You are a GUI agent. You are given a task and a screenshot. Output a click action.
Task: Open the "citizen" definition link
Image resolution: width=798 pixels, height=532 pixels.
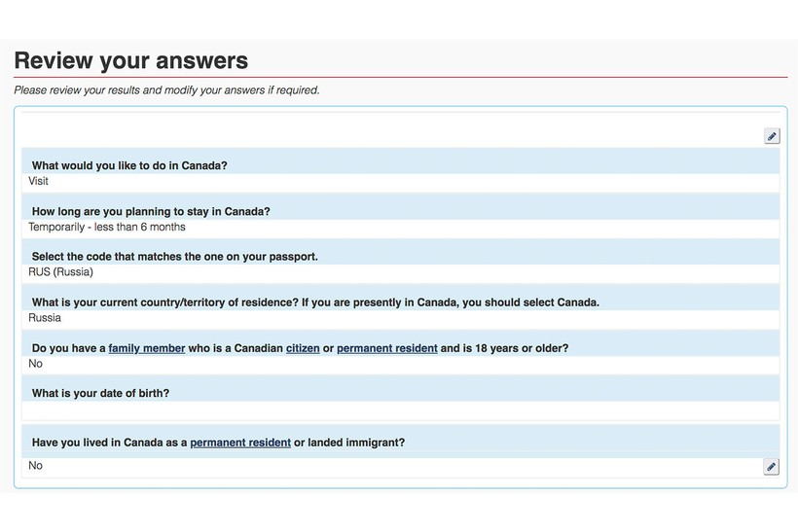(x=303, y=348)
